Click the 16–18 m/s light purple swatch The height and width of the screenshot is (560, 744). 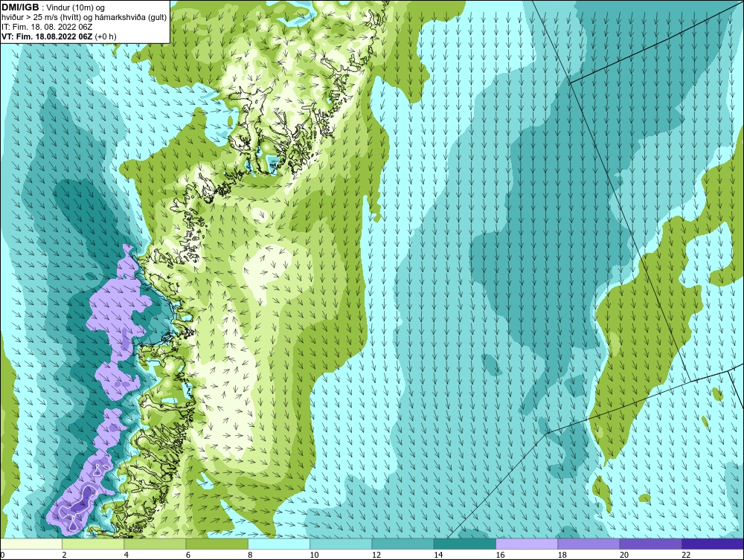tap(527, 544)
